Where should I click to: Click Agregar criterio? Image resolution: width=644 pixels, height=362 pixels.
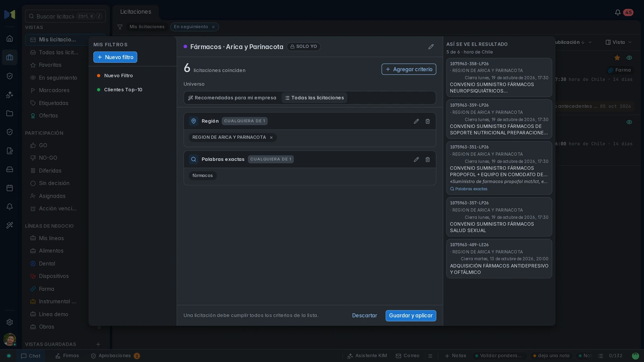coord(409,69)
